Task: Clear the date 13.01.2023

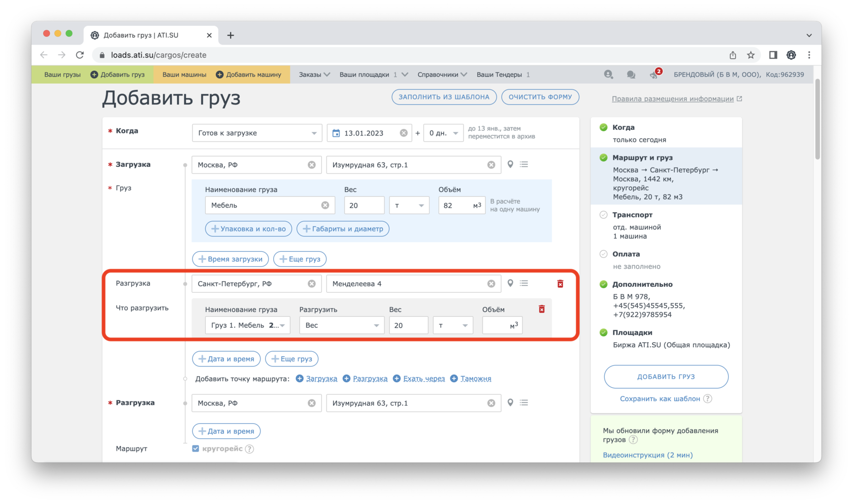Action: click(404, 133)
